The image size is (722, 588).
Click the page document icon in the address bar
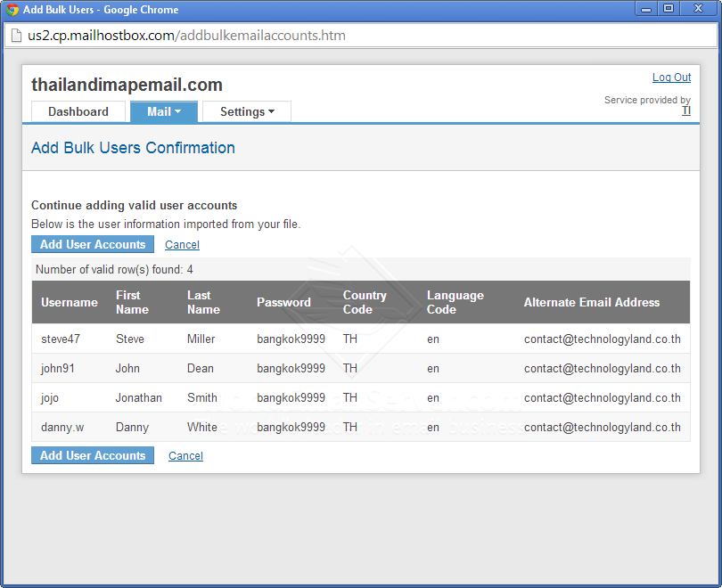(16, 37)
